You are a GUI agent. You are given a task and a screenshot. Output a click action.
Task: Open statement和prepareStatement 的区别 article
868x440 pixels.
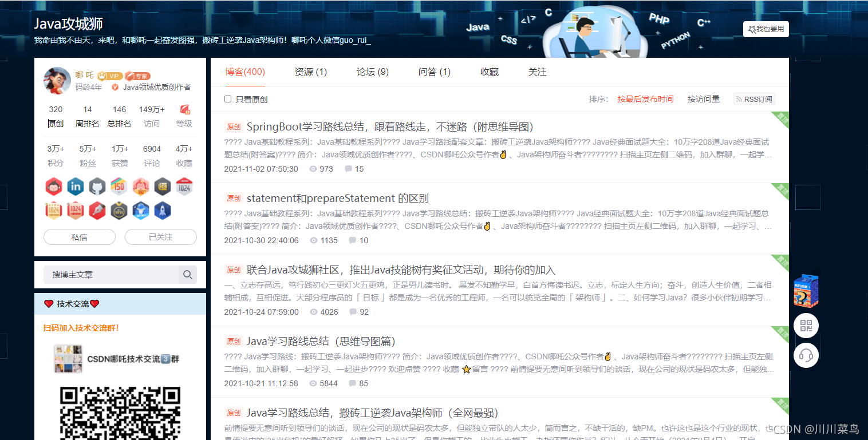(x=338, y=199)
